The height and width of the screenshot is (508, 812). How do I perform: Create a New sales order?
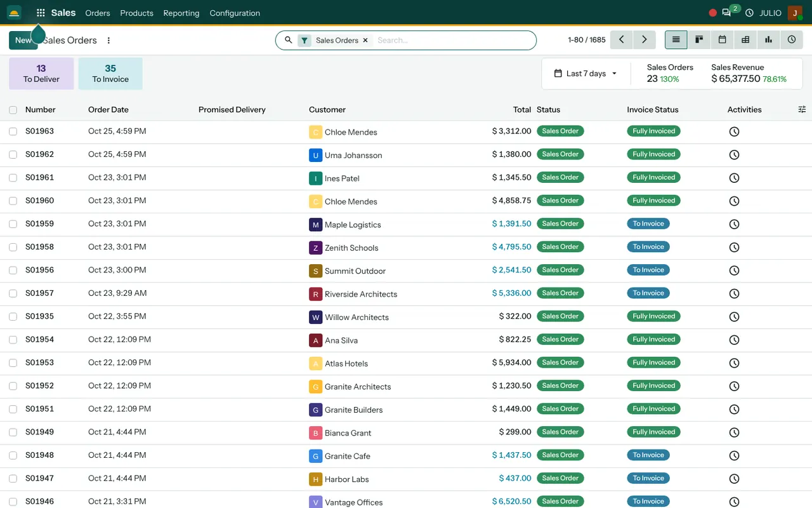pyautogui.click(x=23, y=40)
